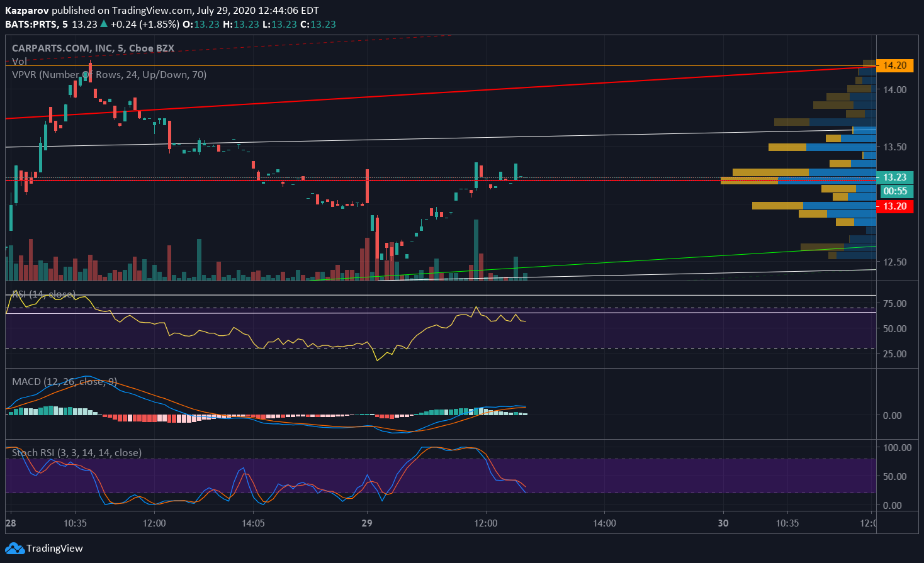This screenshot has height=563, width=924.
Task: Click the O:13.23 open value
Action: [201, 25]
